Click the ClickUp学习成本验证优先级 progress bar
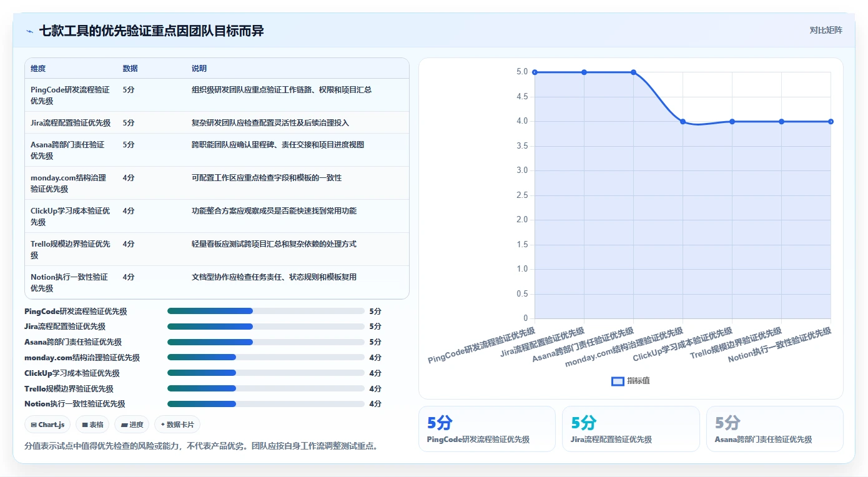Viewport: 868px width, 477px height. point(266,373)
